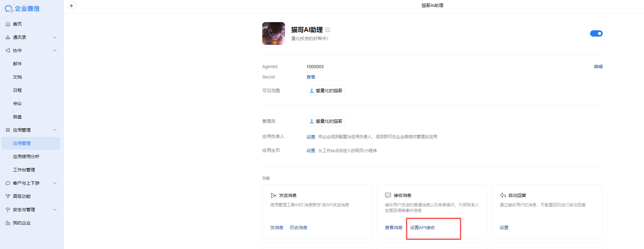
Task: Click the 我的企业 building icon
Action: pyautogui.click(x=8, y=223)
